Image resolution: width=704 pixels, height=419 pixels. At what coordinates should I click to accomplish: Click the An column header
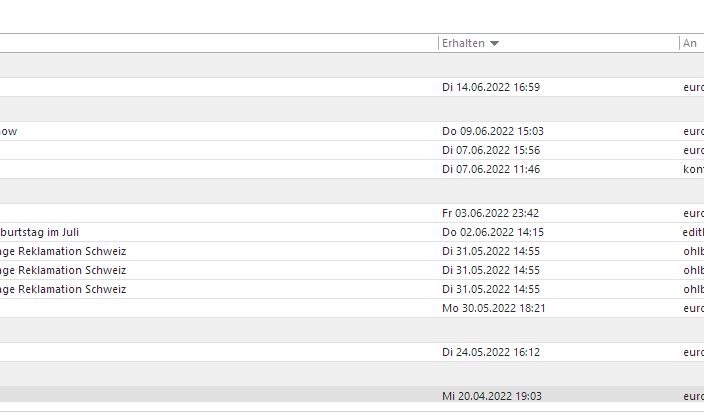pos(690,44)
